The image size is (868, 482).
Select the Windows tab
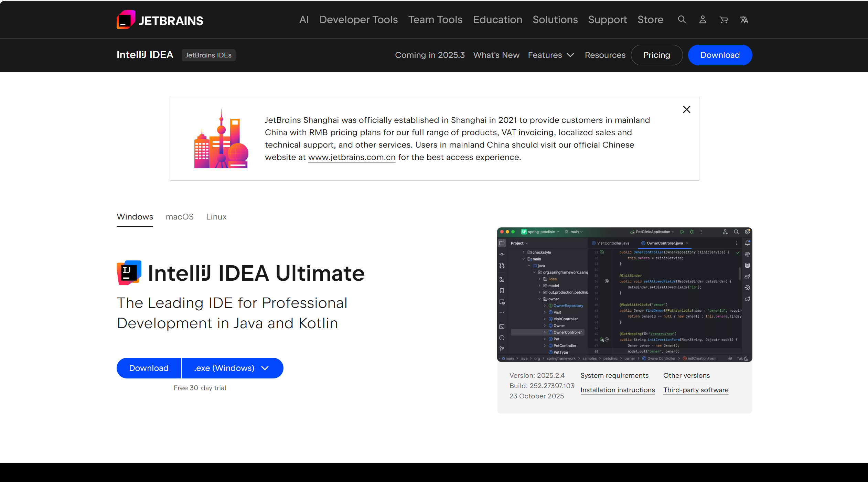point(135,217)
